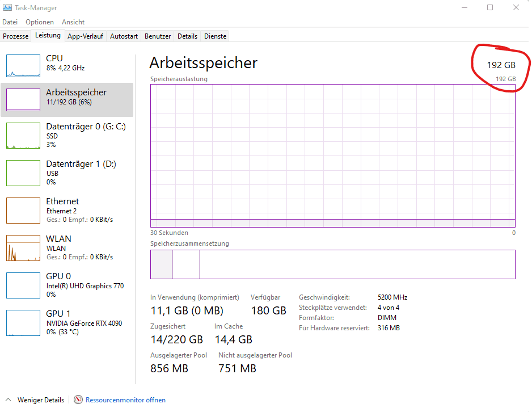The width and height of the screenshot is (532, 412).
Task: Click the '11,1 GB (0 MB)' in-use value
Action: click(187, 310)
